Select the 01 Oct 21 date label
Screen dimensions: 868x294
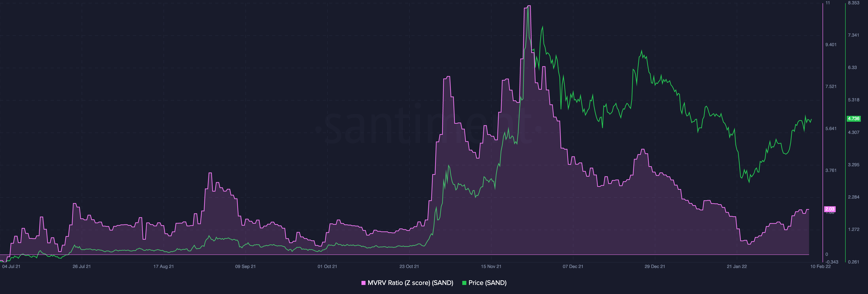click(x=327, y=266)
